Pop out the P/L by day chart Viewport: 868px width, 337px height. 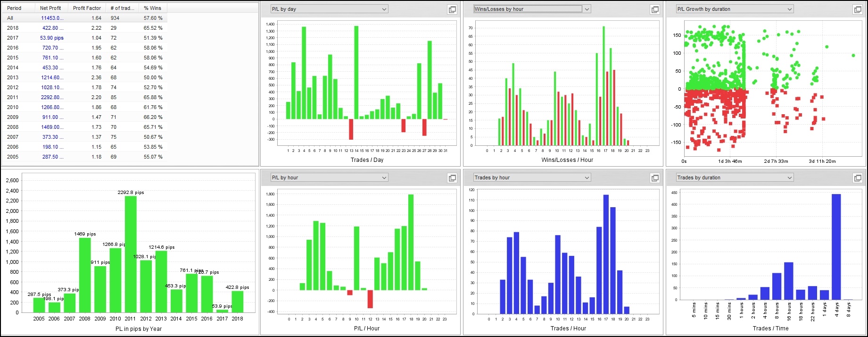click(x=452, y=9)
